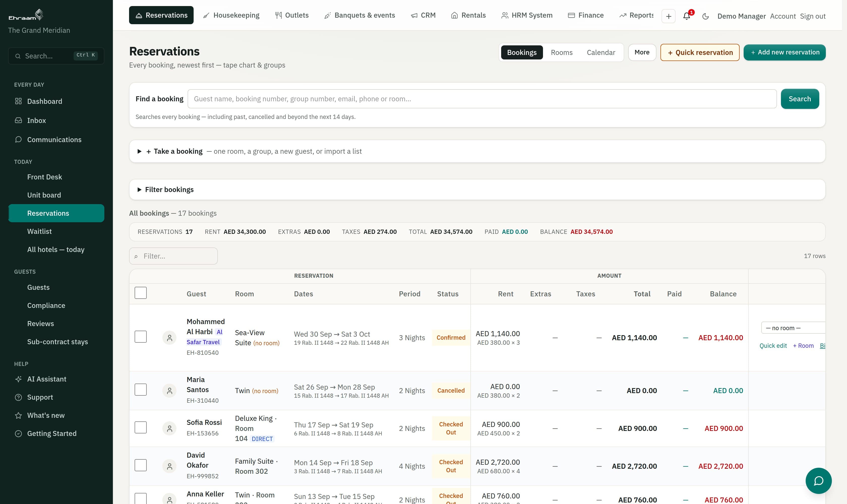Click the AI Assistant sparkle icon
The width and height of the screenshot is (847, 504).
coord(18,379)
